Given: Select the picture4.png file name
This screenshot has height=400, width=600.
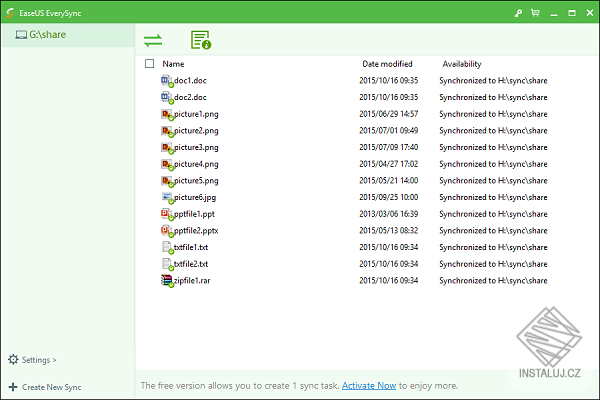Looking at the screenshot, I should coord(196,165).
